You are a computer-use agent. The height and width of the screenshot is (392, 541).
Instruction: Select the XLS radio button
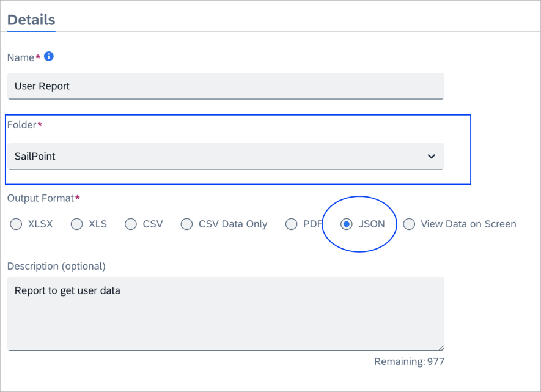(x=76, y=224)
